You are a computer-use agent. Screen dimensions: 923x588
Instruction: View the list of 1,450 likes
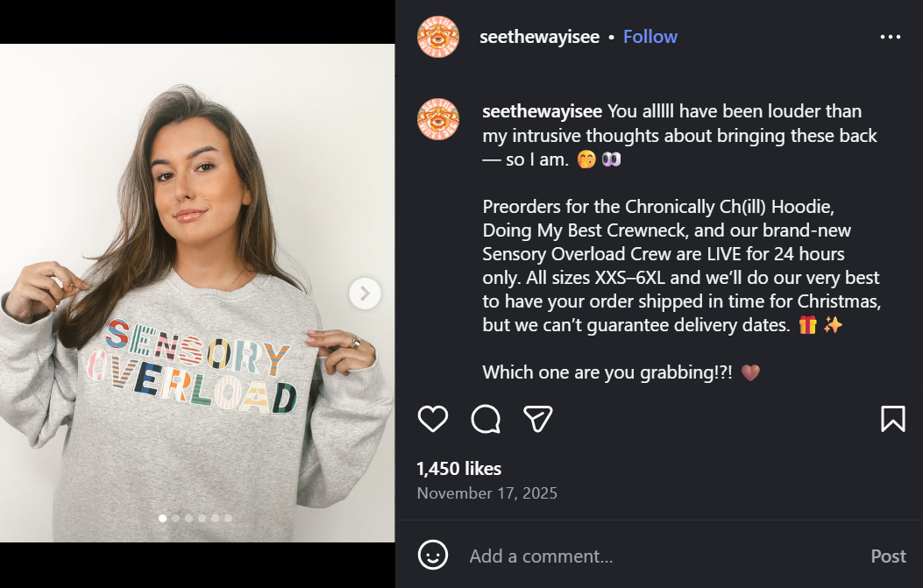pyautogui.click(x=458, y=469)
